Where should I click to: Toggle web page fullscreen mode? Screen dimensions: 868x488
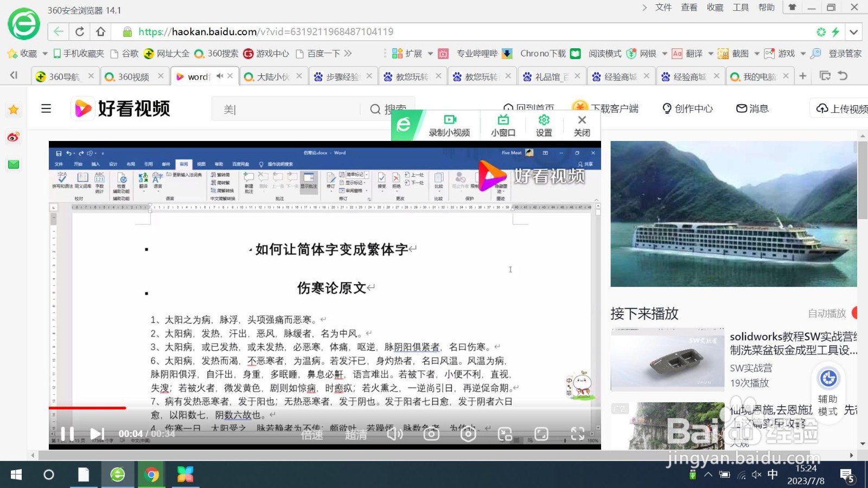coord(541,434)
